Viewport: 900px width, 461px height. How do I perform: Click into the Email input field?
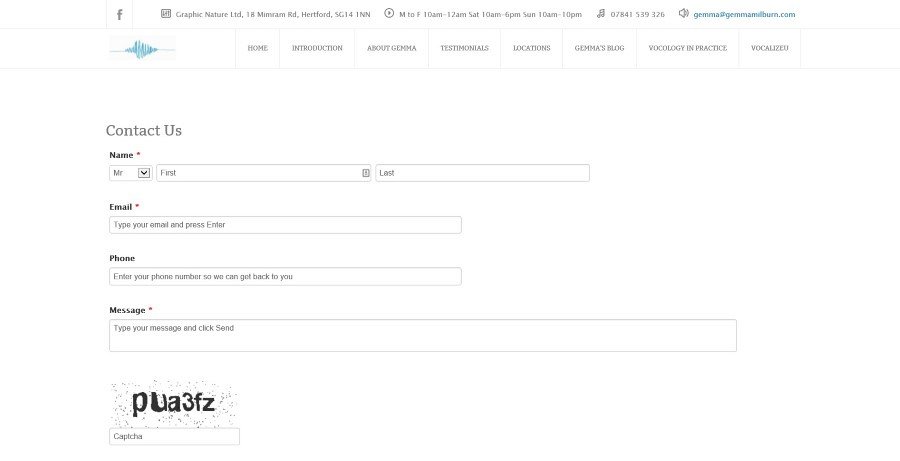[285, 225]
